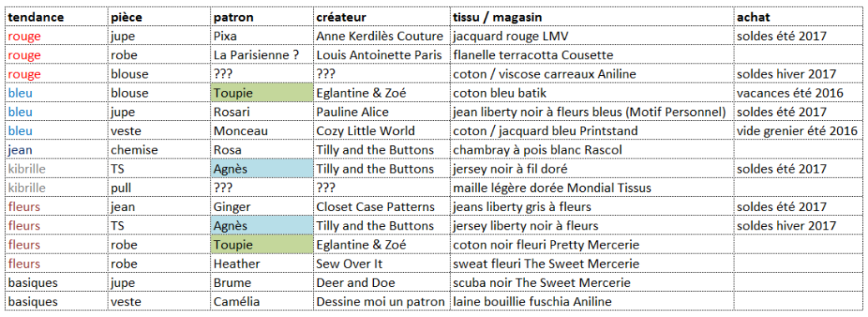The width and height of the screenshot is (868, 317).
Task: Select the cell "La Parisienne ?"
Action: 262,55
